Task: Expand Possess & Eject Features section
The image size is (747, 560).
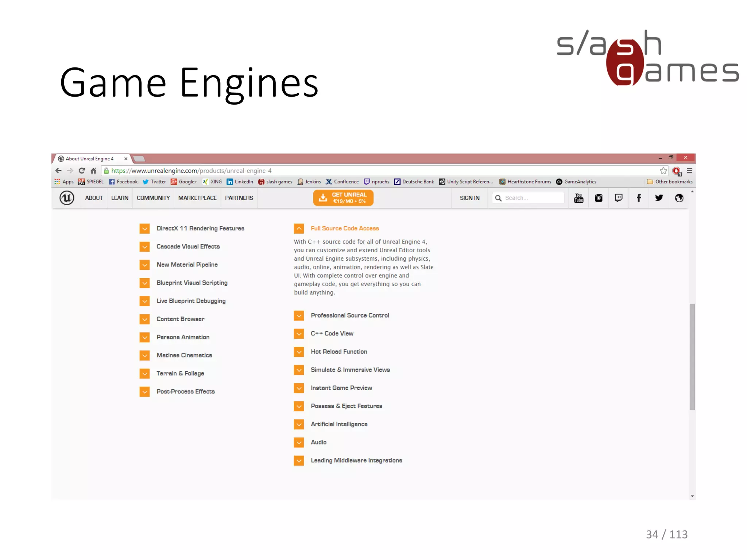Action: 299,406
